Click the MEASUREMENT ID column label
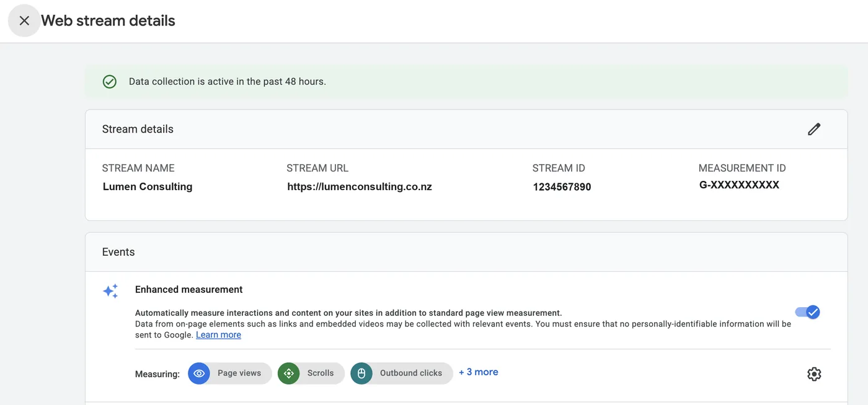The height and width of the screenshot is (405, 868). click(742, 168)
